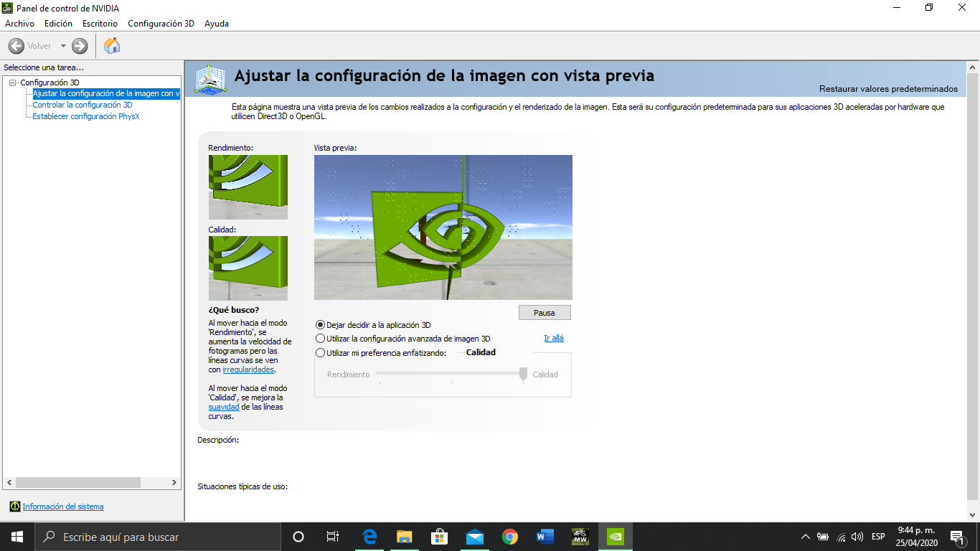Click the Wi-Fi network tray icon

841,537
